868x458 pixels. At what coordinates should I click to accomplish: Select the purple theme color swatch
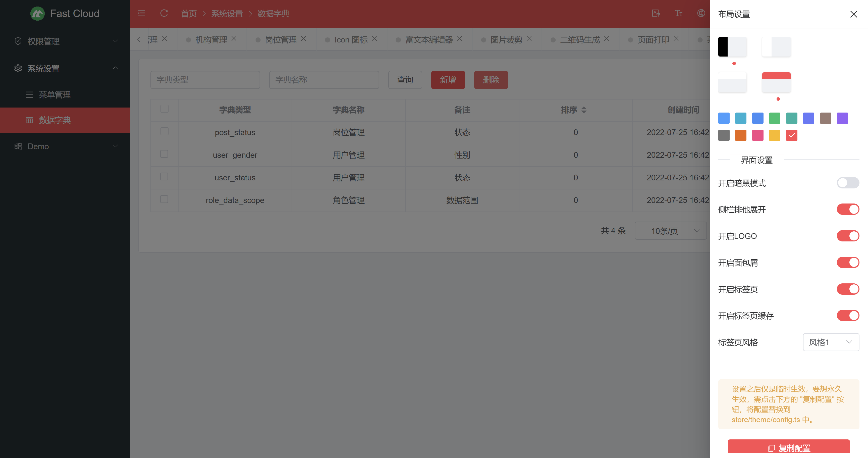pyautogui.click(x=842, y=118)
